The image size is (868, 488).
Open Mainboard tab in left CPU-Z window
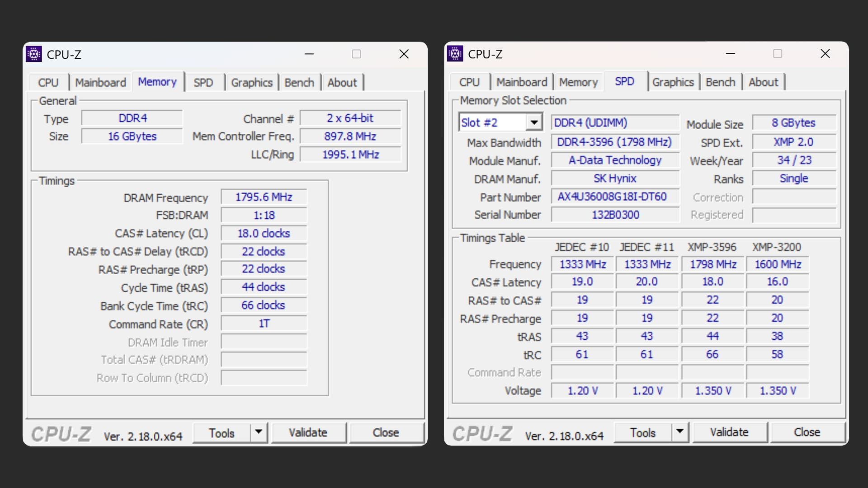pos(100,83)
